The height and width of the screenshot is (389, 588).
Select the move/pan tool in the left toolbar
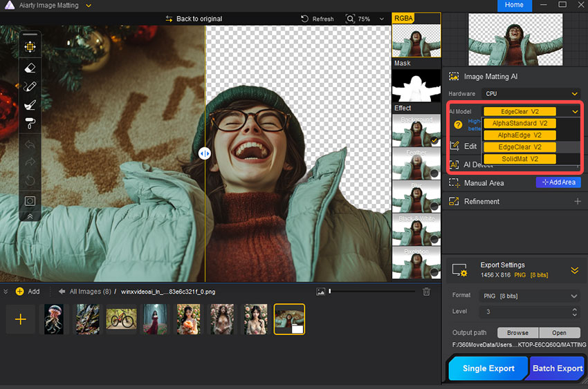pyautogui.click(x=30, y=47)
